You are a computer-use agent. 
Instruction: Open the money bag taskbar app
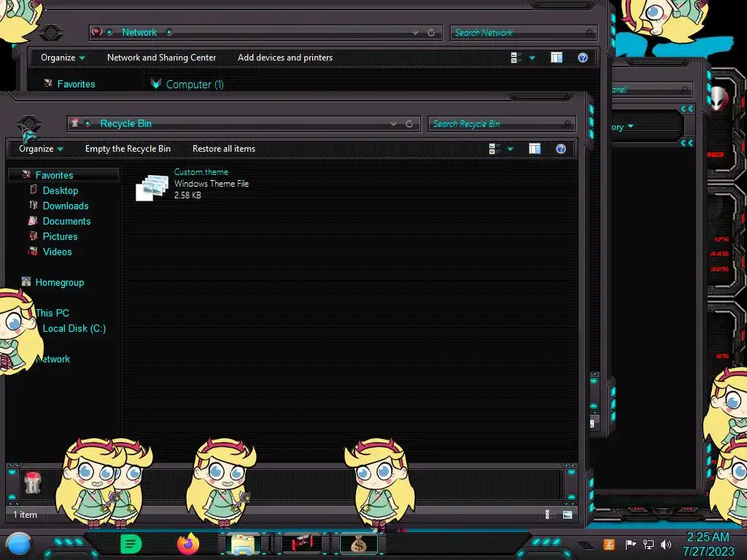pos(359,544)
